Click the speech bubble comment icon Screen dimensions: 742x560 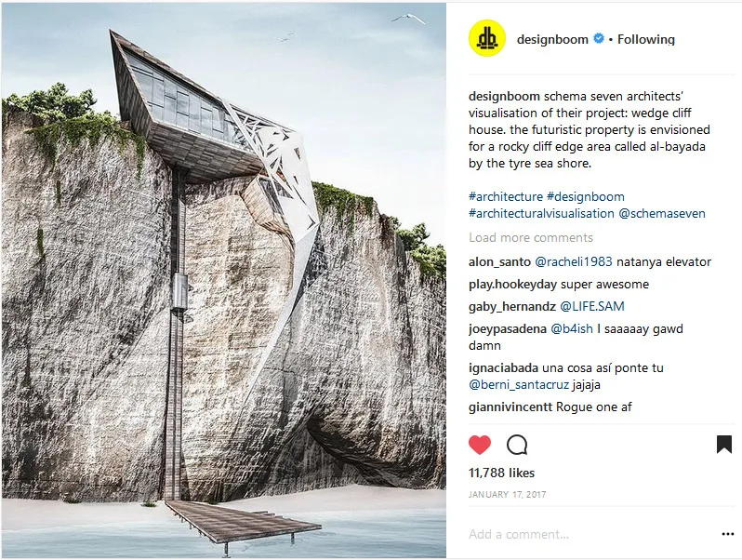point(517,445)
